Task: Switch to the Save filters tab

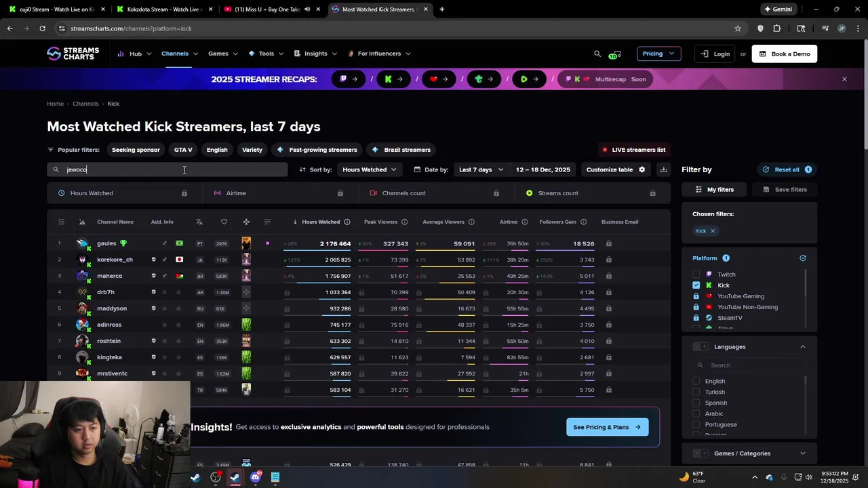Action: coord(785,190)
